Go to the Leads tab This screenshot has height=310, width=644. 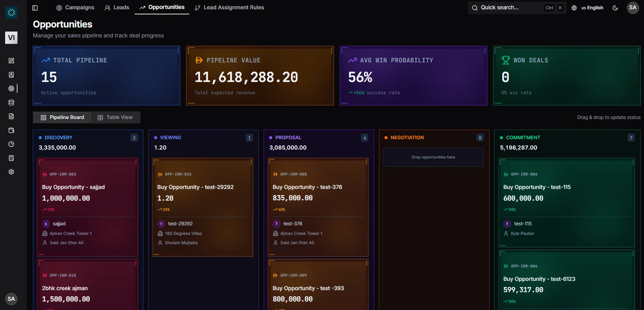117,8
